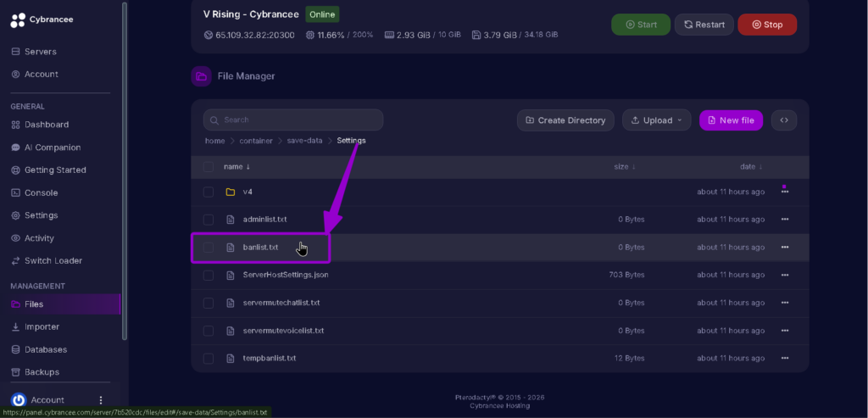
Task: Click the Online status badge
Action: click(322, 14)
